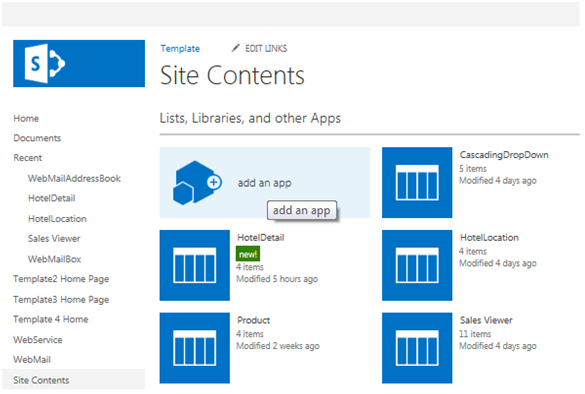This screenshot has height=394, width=585.
Task: Click the EDIT LINKS text
Action: coord(266,49)
